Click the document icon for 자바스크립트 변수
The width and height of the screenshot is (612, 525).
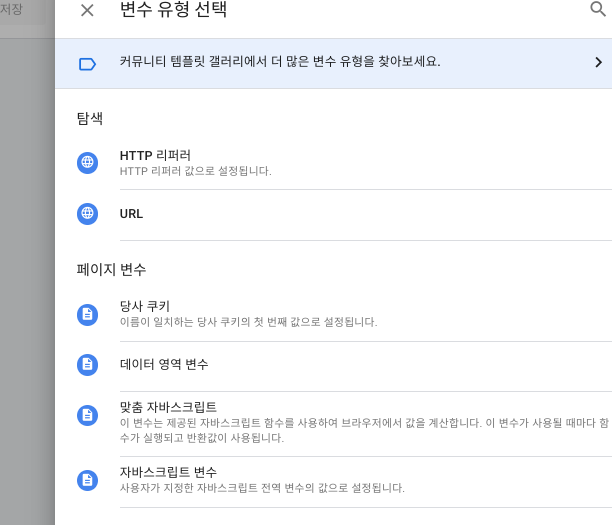click(87, 480)
